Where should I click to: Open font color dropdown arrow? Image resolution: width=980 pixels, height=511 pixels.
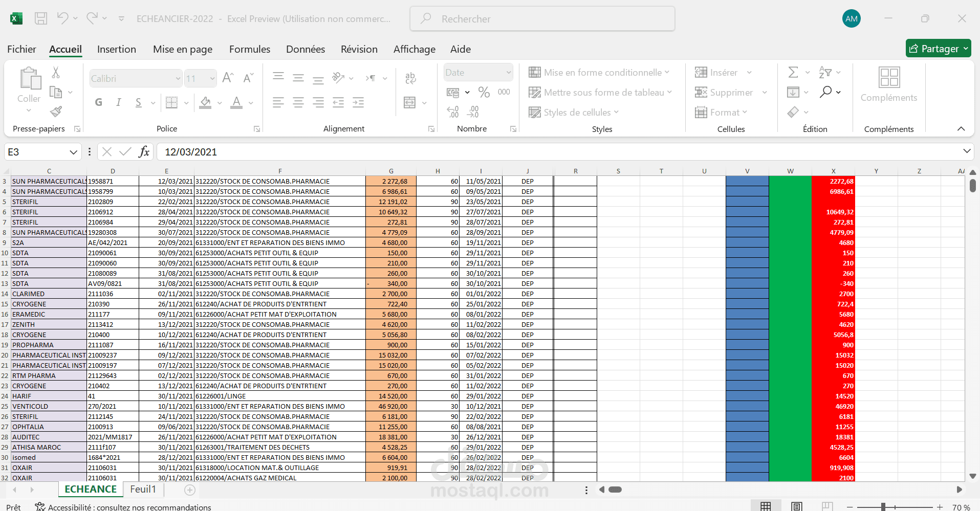[x=251, y=103]
